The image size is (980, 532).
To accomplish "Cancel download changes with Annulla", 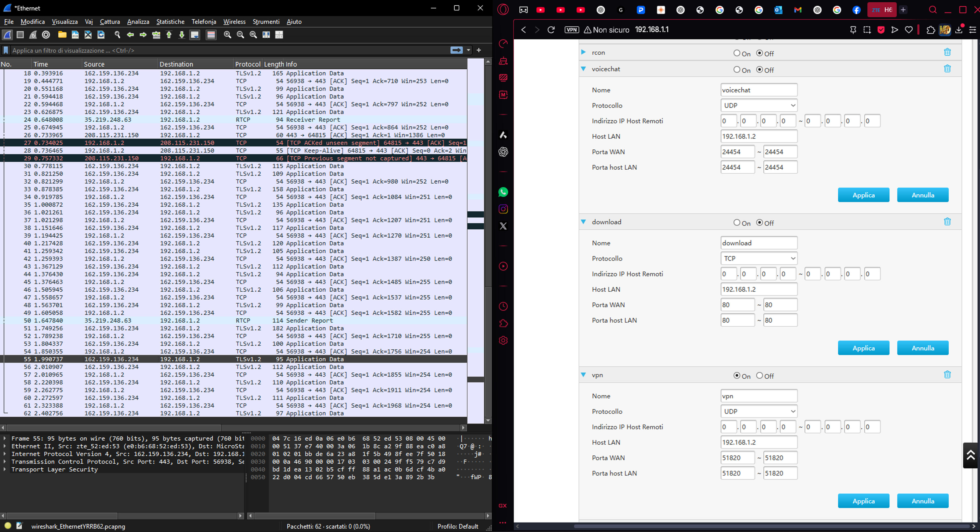I will coord(923,348).
